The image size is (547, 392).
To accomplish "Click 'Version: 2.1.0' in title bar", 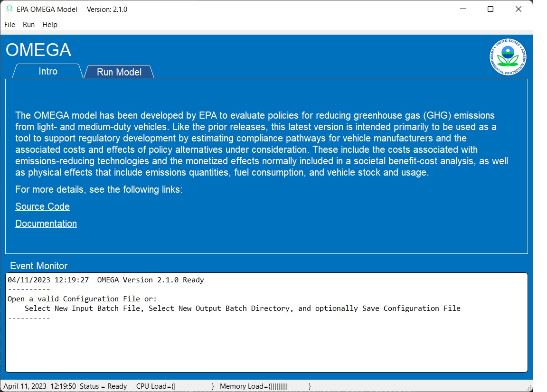I will point(107,9).
